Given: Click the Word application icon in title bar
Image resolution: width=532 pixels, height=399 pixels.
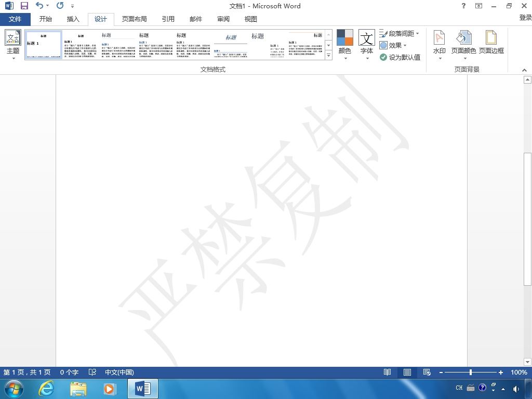Looking at the screenshot, I should pos(9,6).
